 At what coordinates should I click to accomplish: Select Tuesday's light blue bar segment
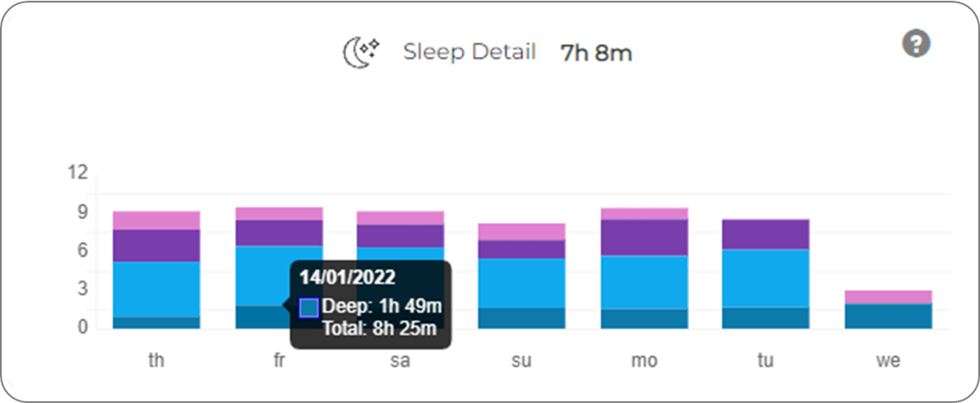point(766,279)
